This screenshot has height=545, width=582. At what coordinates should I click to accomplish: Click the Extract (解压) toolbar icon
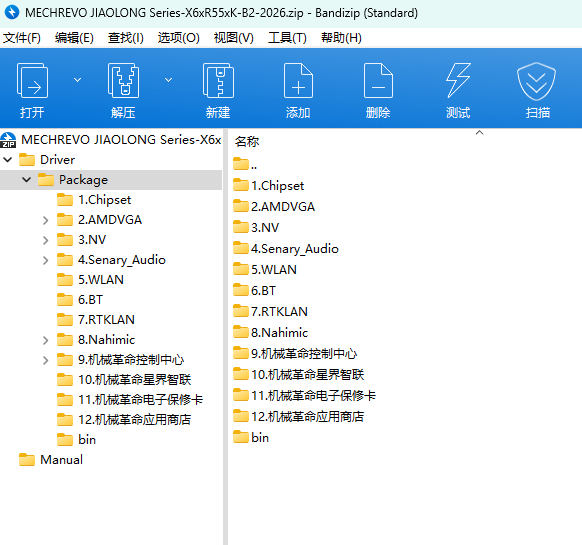click(x=123, y=81)
